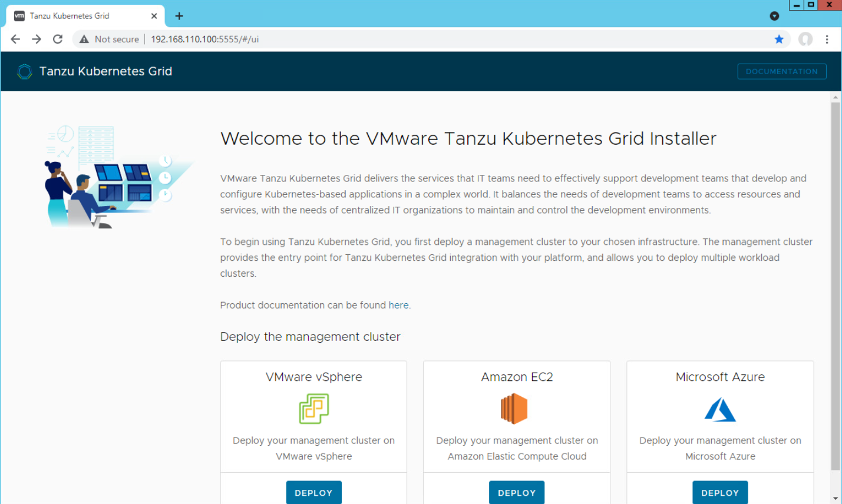
Task: Close the Tanzu Kubernetes Grid tab
Action: point(154,16)
